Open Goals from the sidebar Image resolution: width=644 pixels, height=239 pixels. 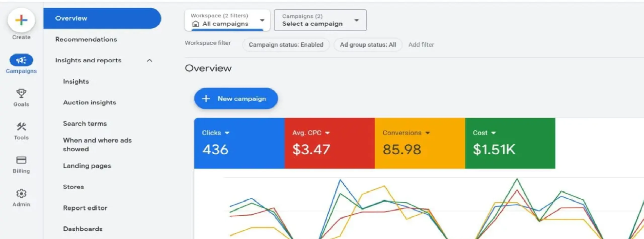[x=21, y=94]
